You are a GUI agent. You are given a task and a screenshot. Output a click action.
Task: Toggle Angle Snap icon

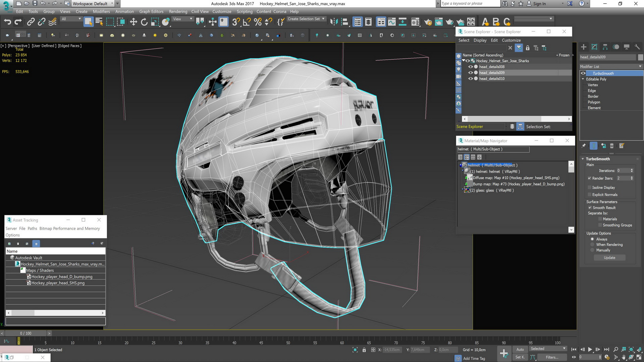point(247,22)
